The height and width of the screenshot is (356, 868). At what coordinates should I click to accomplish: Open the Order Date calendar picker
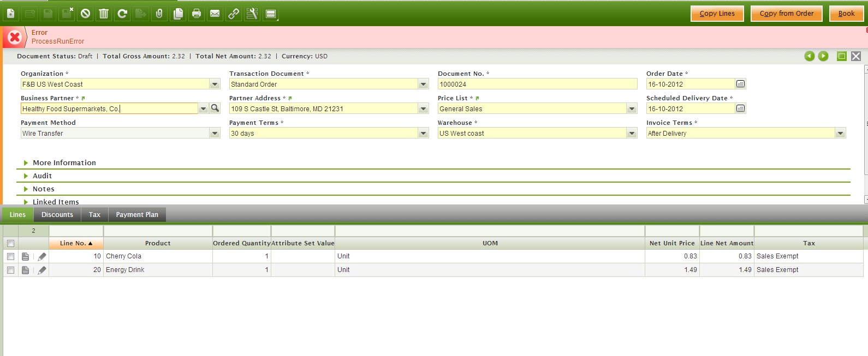point(740,84)
